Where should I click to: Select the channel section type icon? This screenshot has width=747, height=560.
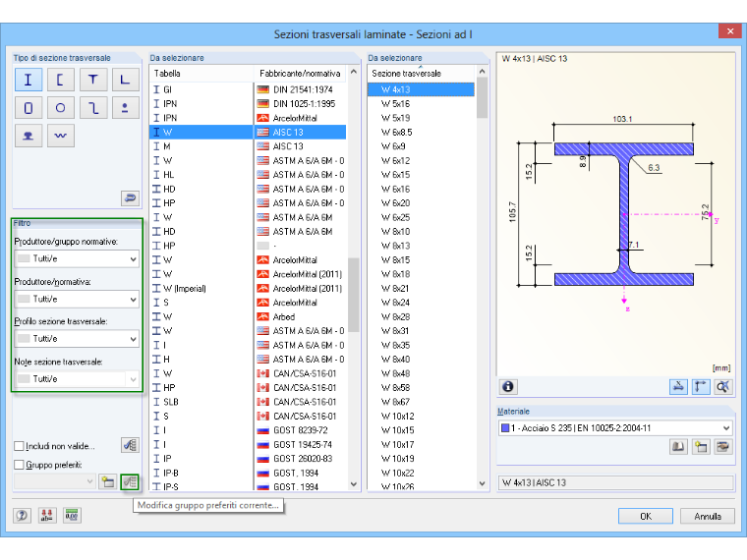[61, 80]
